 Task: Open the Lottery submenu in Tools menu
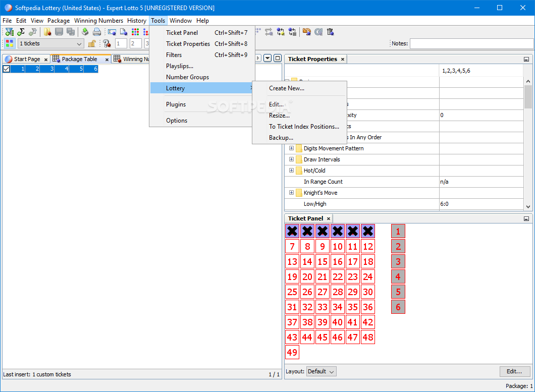click(x=202, y=88)
